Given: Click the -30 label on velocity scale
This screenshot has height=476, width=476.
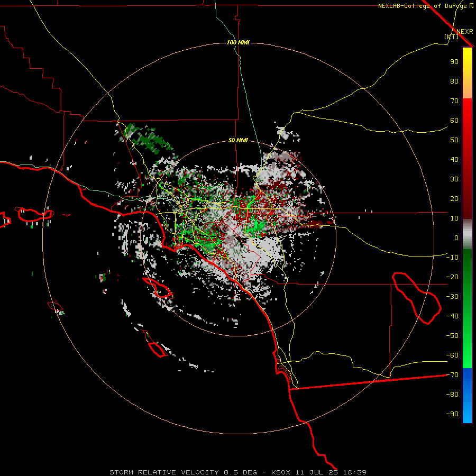Looking at the screenshot, I should [452, 297].
